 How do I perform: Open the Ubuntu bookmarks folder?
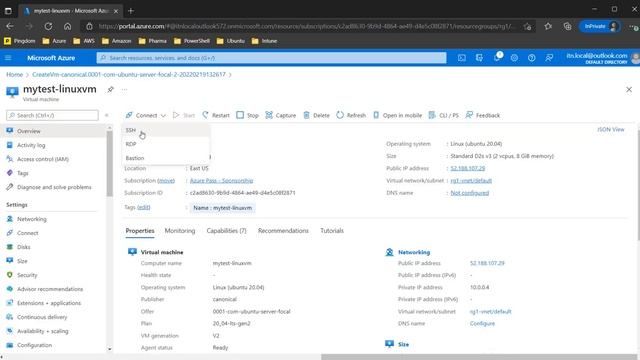click(x=231, y=41)
